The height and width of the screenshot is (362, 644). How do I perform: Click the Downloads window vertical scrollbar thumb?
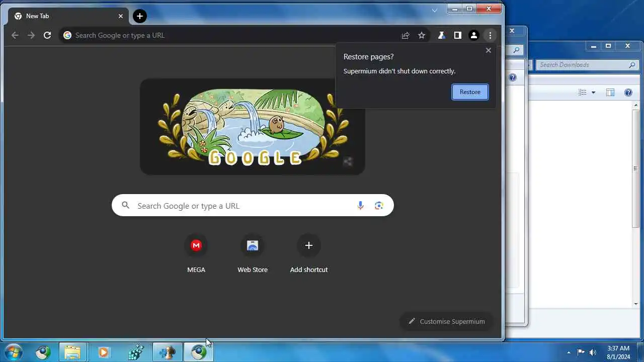635,168
